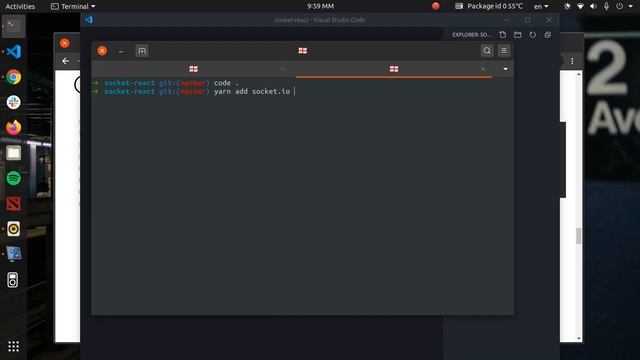Select the second terminal tab
Viewport: 640px width, 360px height.
click(394, 69)
